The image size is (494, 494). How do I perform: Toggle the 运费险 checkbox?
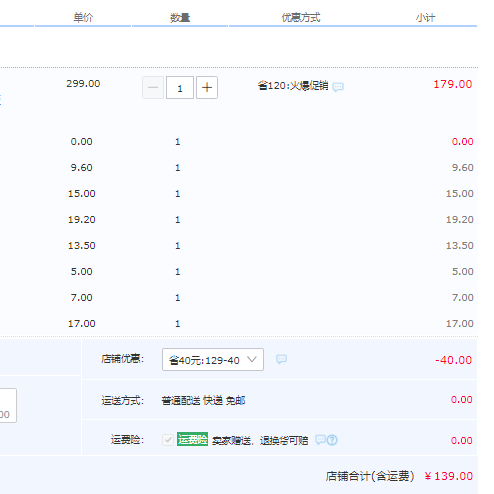pos(168,440)
